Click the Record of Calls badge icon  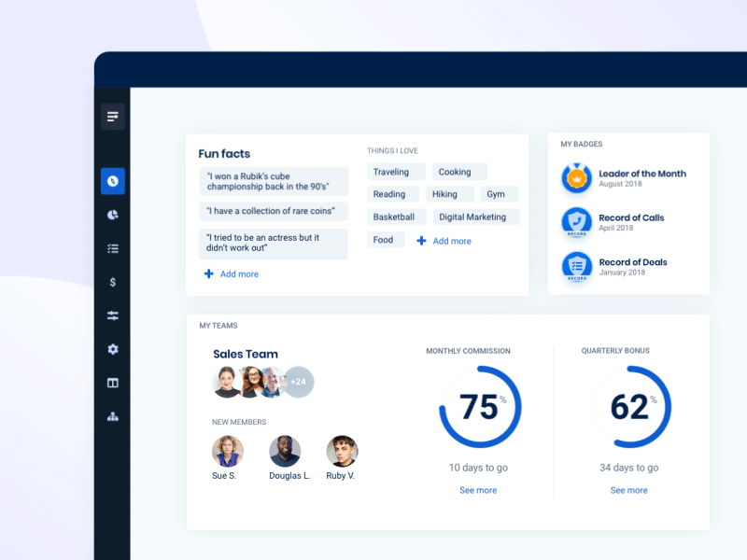576,222
